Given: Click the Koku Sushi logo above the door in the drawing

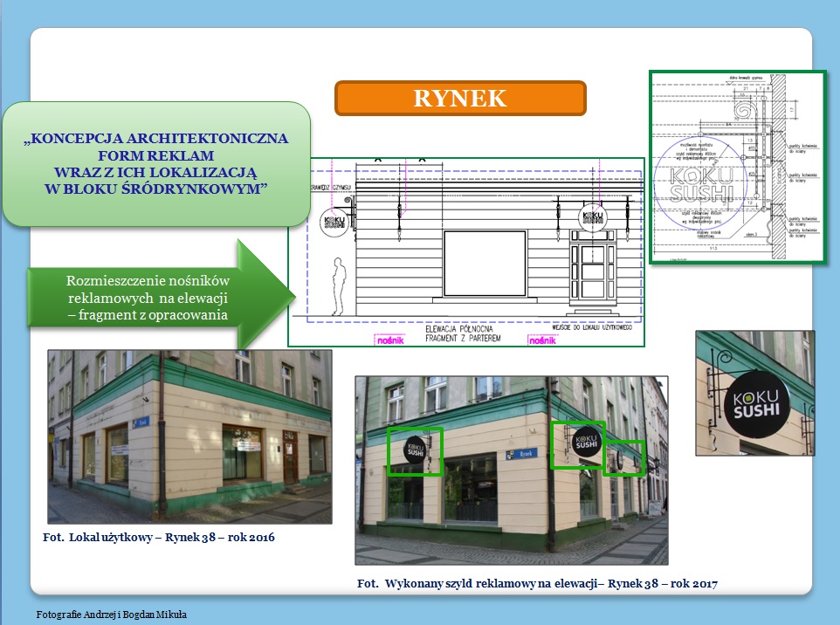Looking at the screenshot, I should [593, 217].
